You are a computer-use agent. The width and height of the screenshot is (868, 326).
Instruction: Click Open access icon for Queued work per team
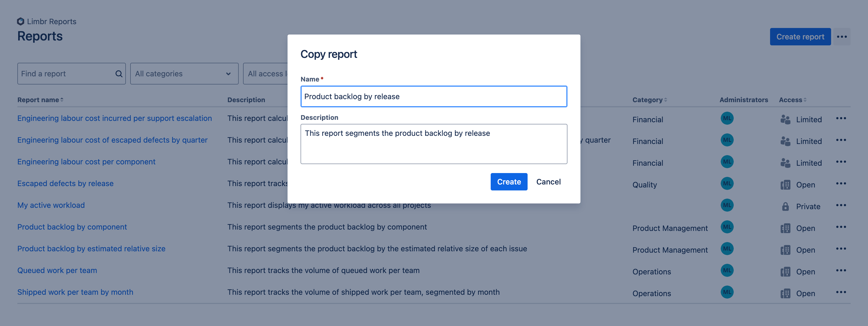point(785,272)
